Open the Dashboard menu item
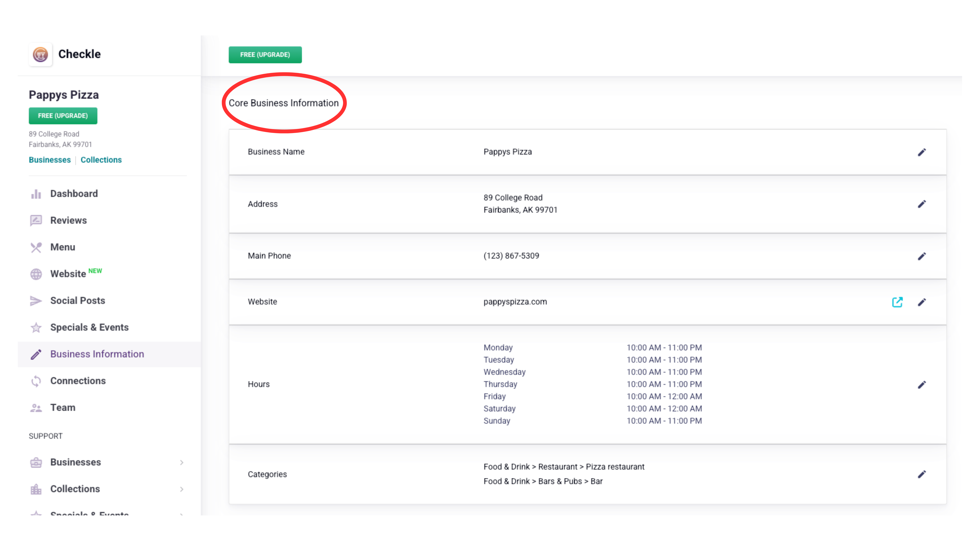Image resolution: width=980 pixels, height=551 pixels. (109, 194)
